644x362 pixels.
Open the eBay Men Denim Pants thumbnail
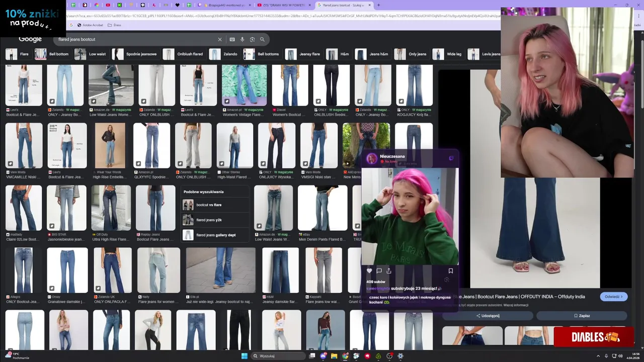tap(323, 208)
